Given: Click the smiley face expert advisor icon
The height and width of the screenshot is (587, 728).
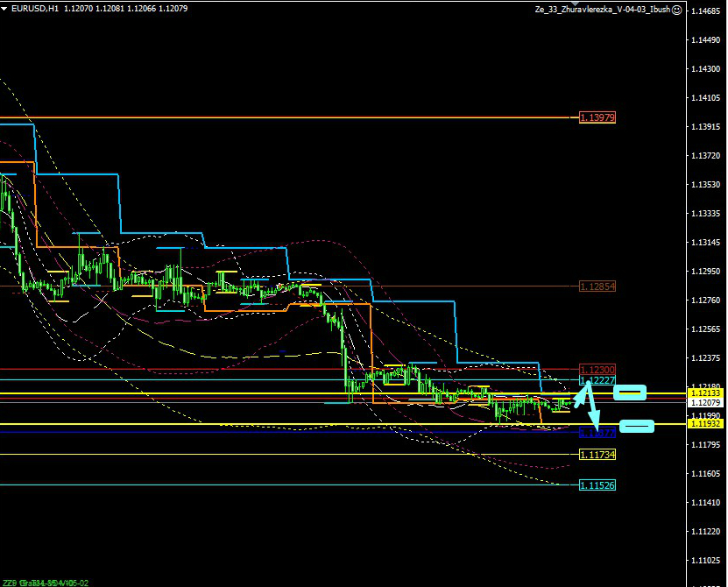Looking at the screenshot, I should [x=676, y=10].
